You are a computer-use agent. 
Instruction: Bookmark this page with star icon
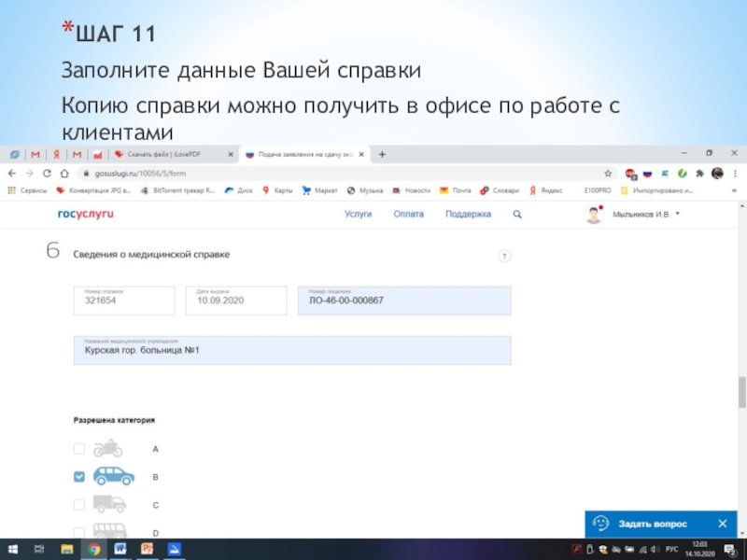pyautogui.click(x=608, y=174)
